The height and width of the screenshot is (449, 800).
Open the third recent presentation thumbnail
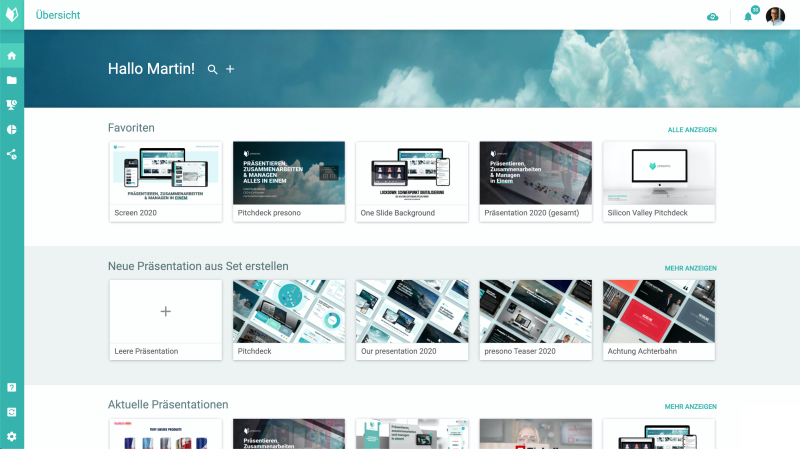click(412, 434)
